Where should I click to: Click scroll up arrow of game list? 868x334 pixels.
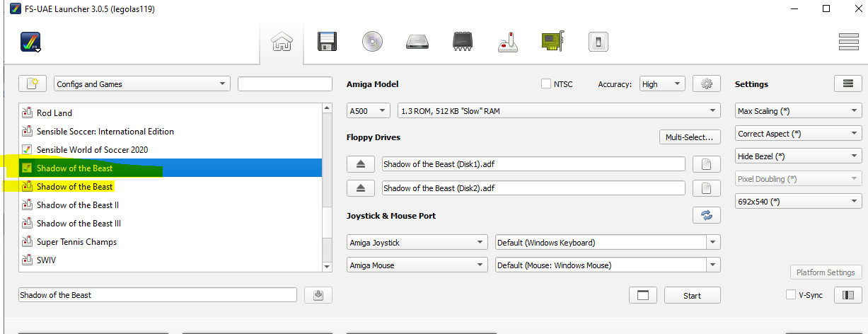point(326,108)
